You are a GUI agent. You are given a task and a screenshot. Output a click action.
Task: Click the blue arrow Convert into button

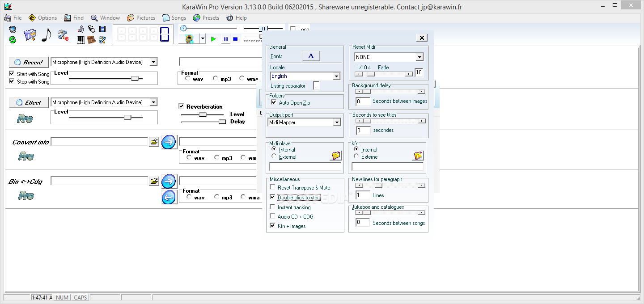coord(169,142)
